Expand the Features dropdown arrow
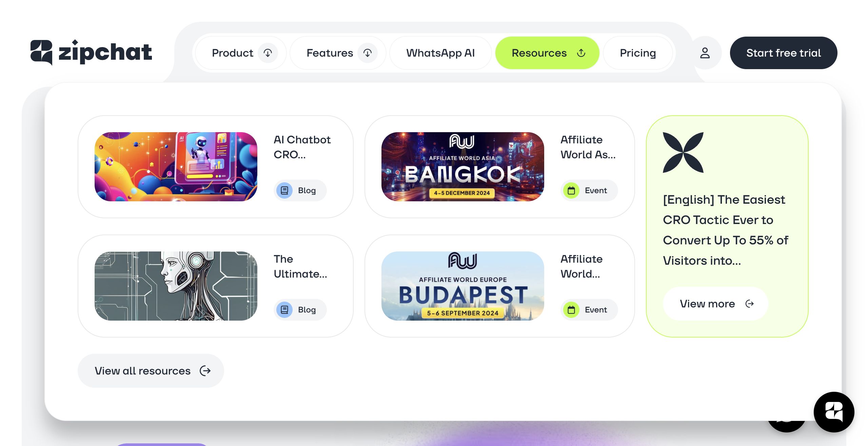Viewport: 868px width, 446px height. (x=368, y=53)
